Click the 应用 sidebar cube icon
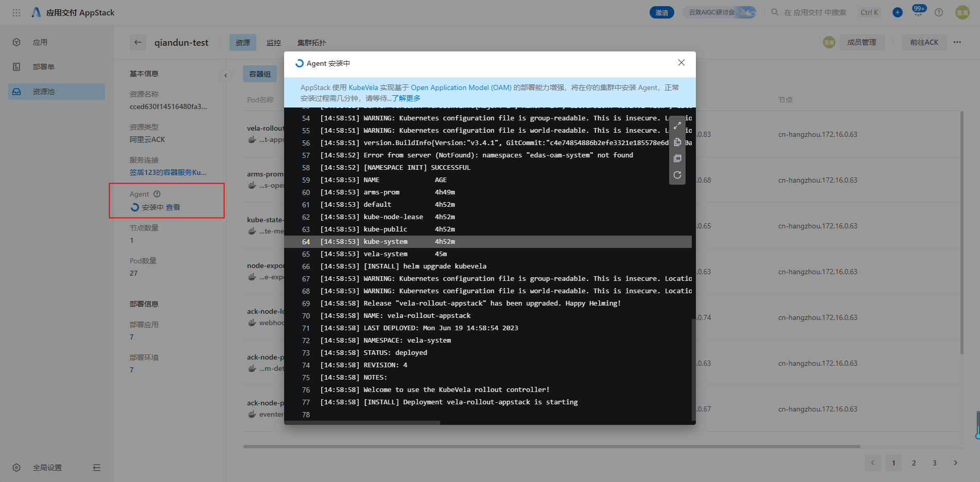The height and width of the screenshot is (482, 980). point(16,42)
